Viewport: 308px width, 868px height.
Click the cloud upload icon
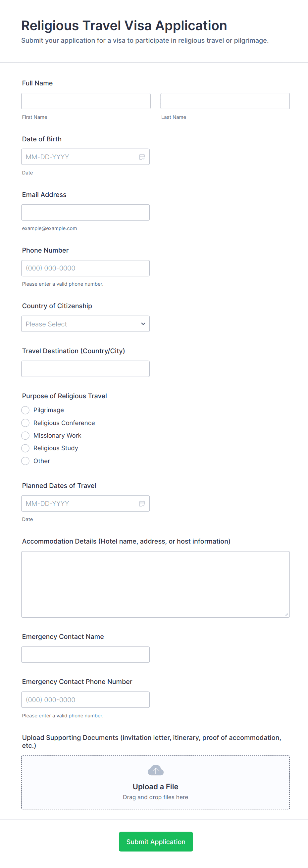point(155,770)
